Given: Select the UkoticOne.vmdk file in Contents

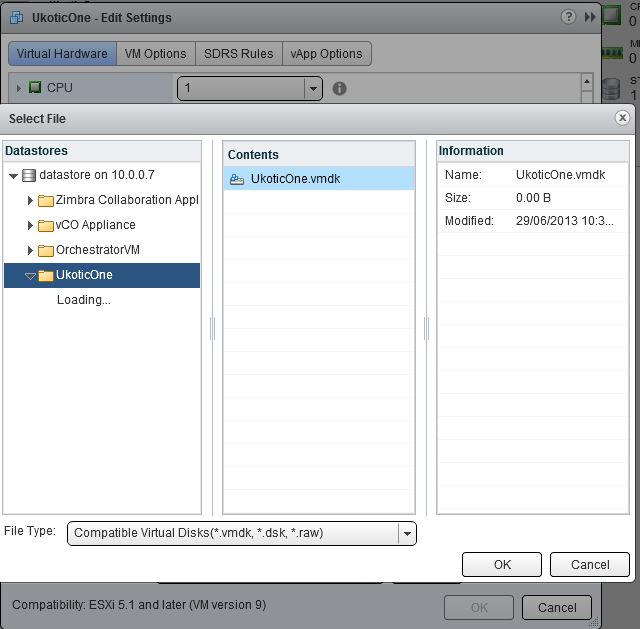Looking at the screenshot, I should pyautogui.click(x=319, y=178).
